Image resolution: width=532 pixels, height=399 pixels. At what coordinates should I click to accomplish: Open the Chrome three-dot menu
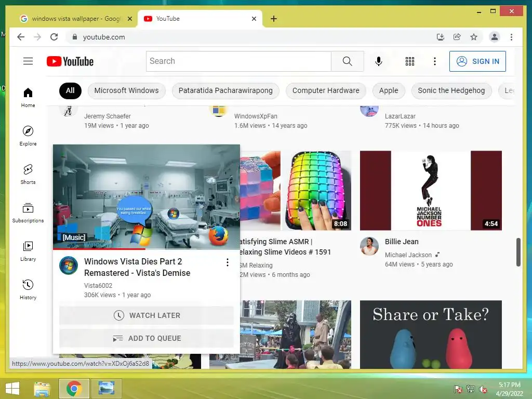(x=511, y=37)
